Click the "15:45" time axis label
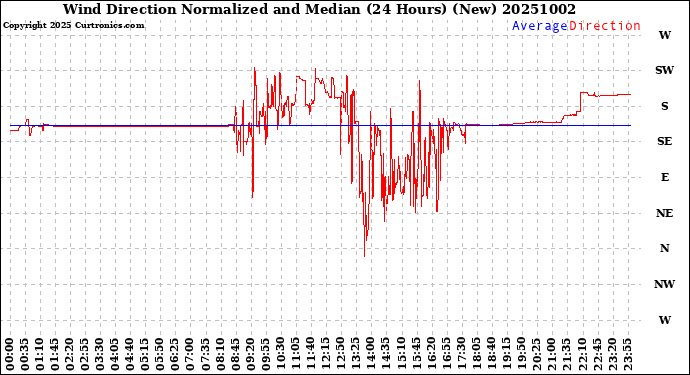The width and height of the screenshot is (690, 375). (415, 354)
